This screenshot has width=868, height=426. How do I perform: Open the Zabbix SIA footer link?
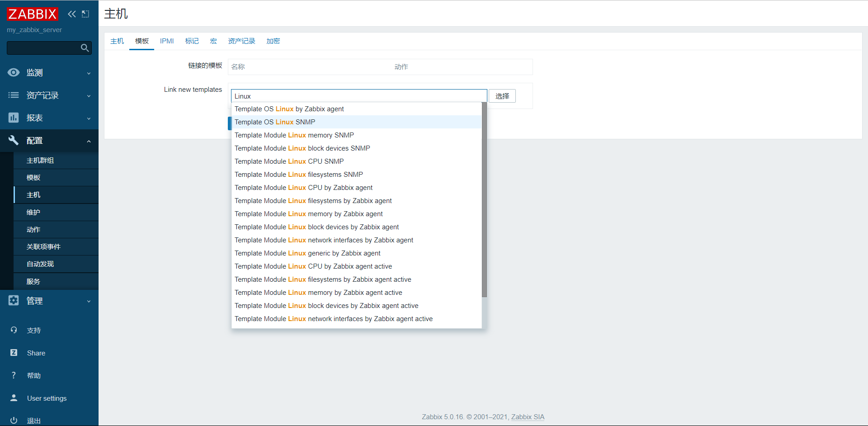pos(528,417)
